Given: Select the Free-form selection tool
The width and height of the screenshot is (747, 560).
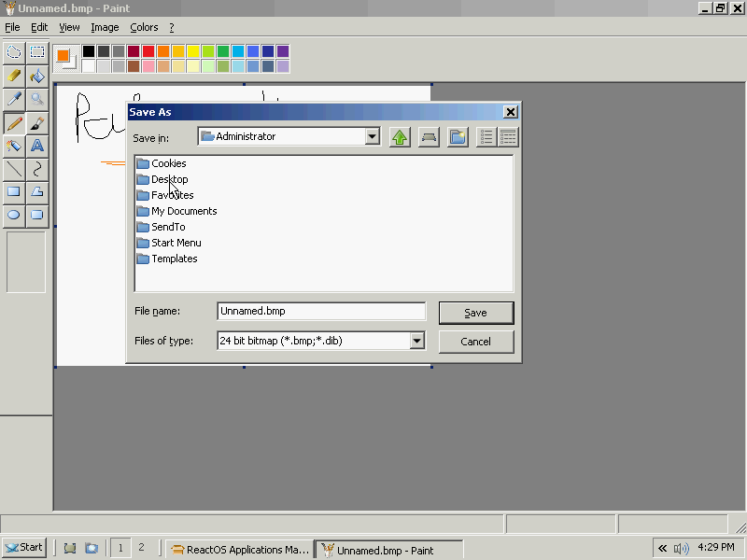Looking at the screenshot, I should coord(14,52).
